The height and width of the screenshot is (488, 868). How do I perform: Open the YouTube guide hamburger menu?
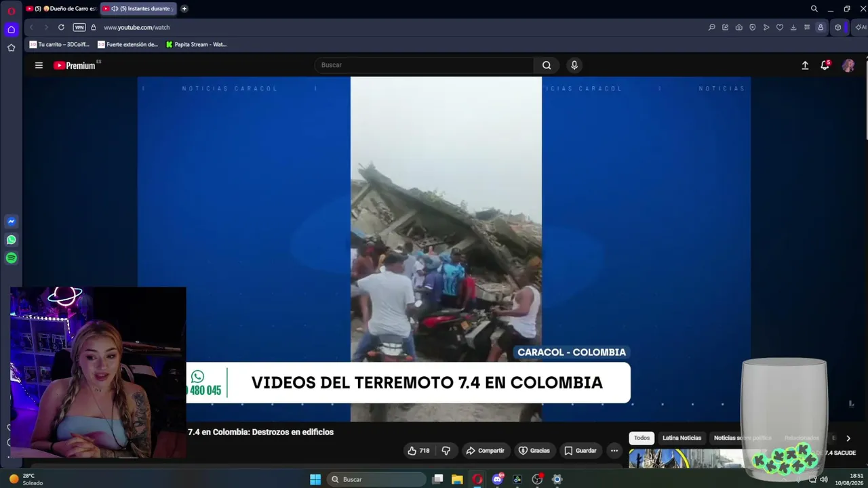tap(39, 65)
